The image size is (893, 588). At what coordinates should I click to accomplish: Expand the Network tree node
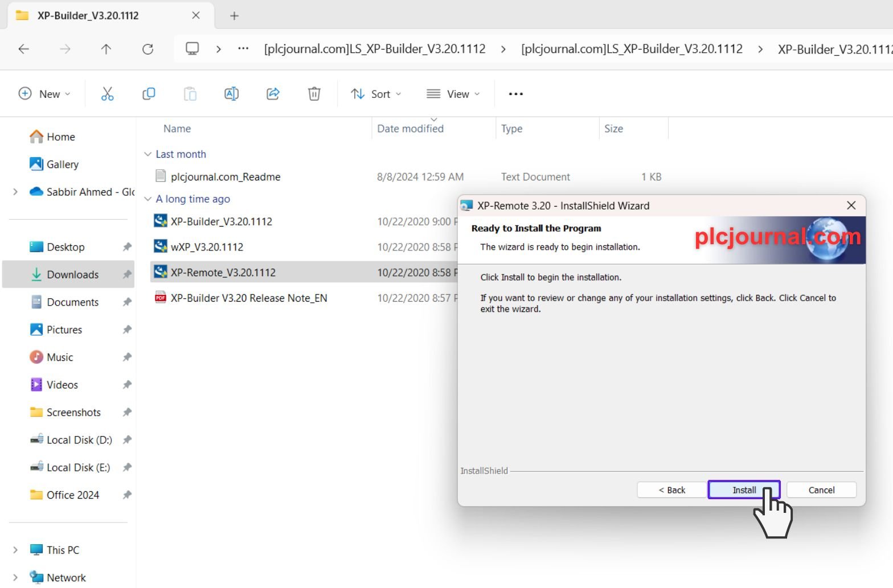[15, 578]
